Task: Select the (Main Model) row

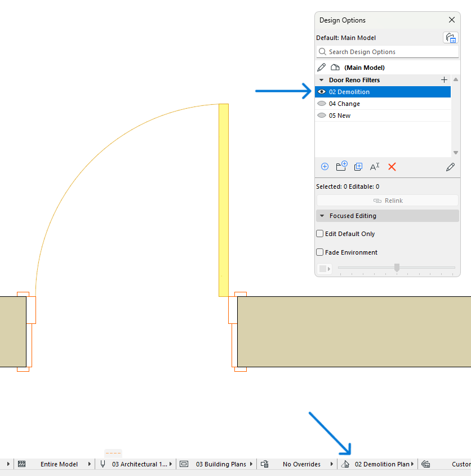Action: [388, 68]
